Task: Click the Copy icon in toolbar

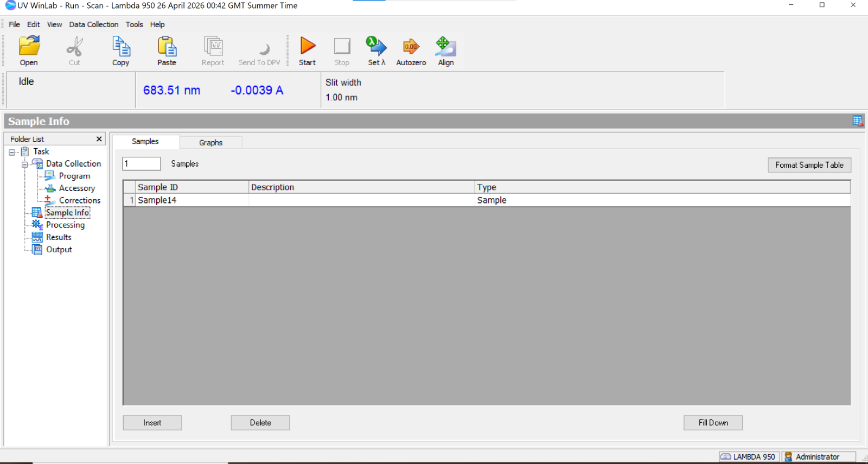Action: pyautogui.click(x=121, y=46)
